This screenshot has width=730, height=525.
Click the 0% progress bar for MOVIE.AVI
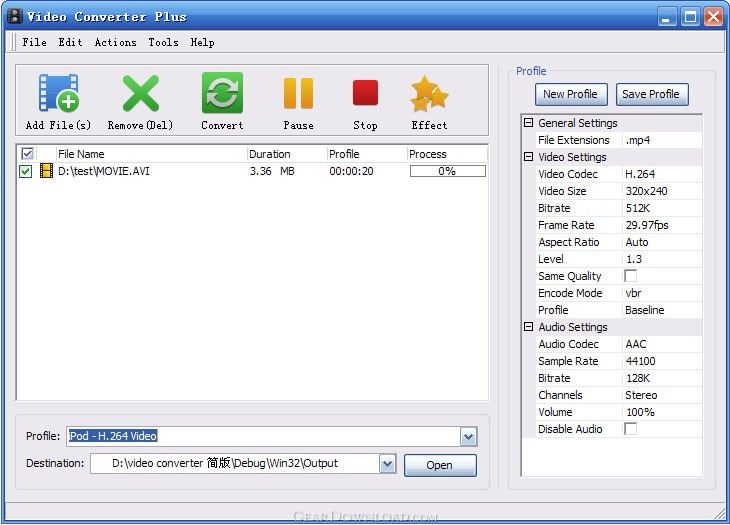[x=447, y=171]
